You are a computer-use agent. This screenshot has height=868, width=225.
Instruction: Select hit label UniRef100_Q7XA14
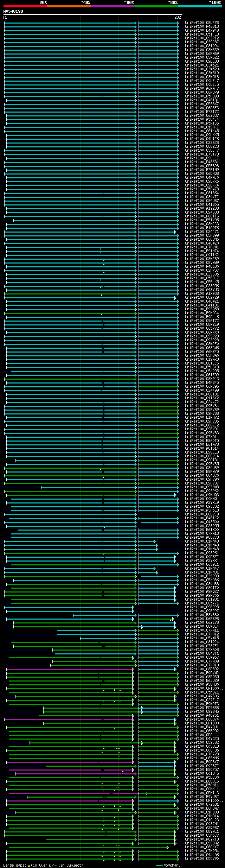click(x=202, y=437)
